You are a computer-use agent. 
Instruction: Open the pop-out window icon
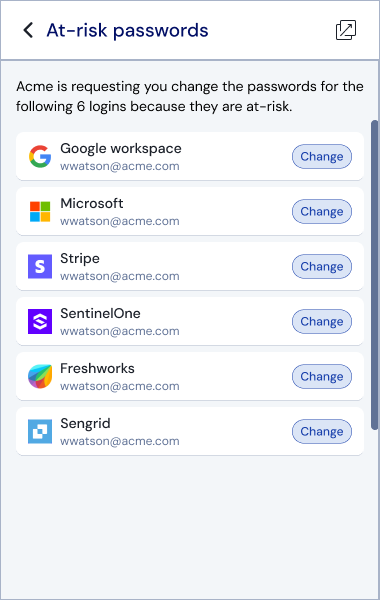346,30
